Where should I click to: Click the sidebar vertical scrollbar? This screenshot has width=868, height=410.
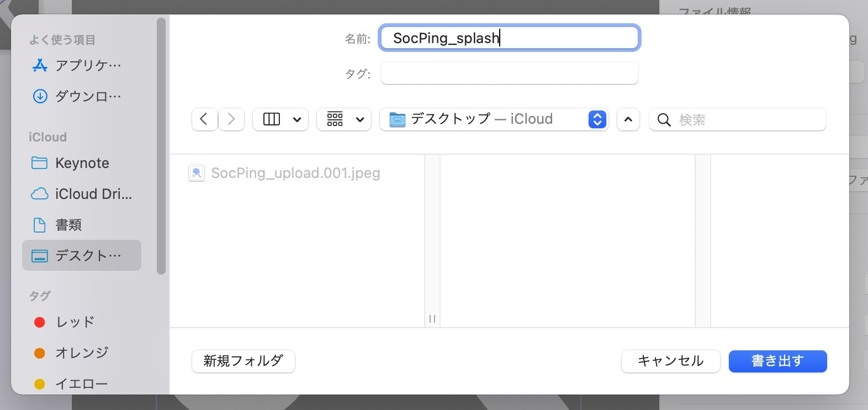click(161, 146)
